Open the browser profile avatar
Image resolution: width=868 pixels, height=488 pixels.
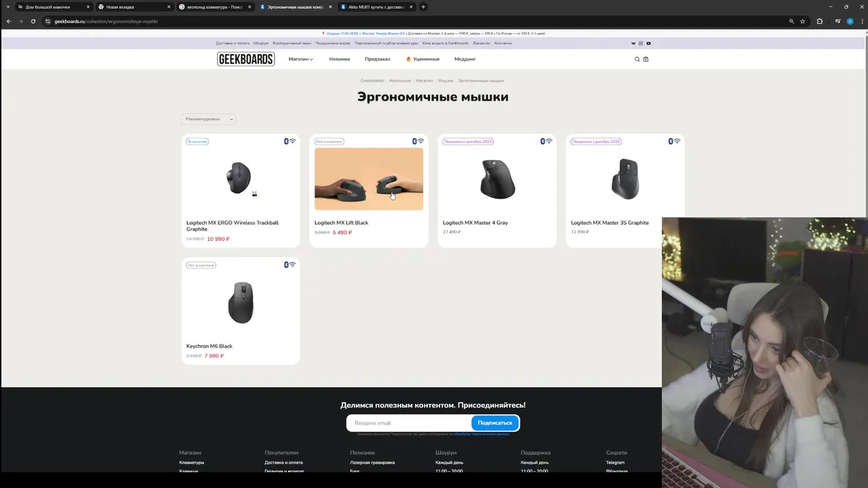click(850, 21)
